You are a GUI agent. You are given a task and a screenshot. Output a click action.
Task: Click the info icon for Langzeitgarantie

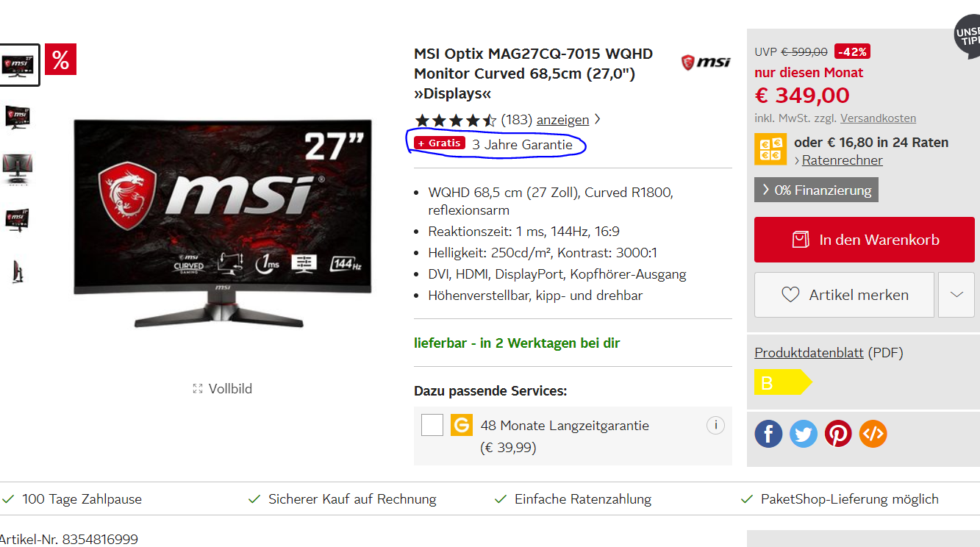click(x=715, y=425)
